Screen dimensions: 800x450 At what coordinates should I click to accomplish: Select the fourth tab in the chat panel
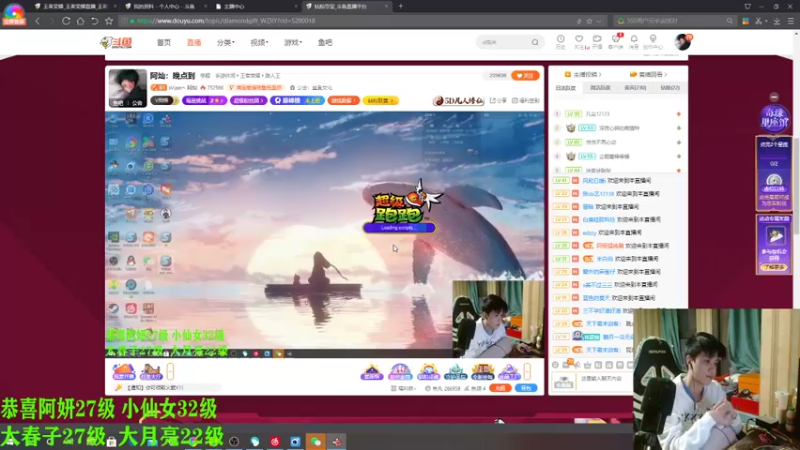click(x=670, y=88)
